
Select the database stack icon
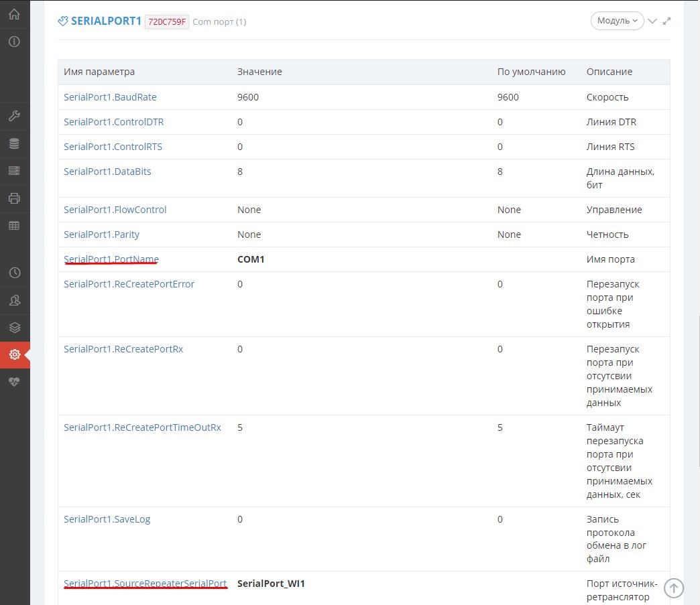(14, 143)
